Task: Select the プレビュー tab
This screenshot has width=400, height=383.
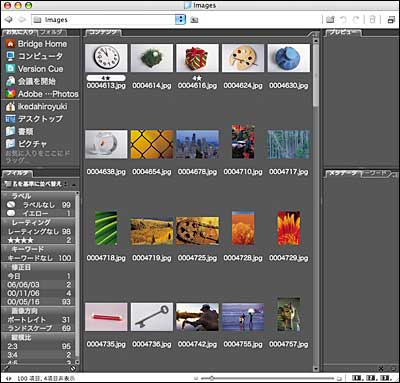Action: pyautogui.click(x=343, y=32)
